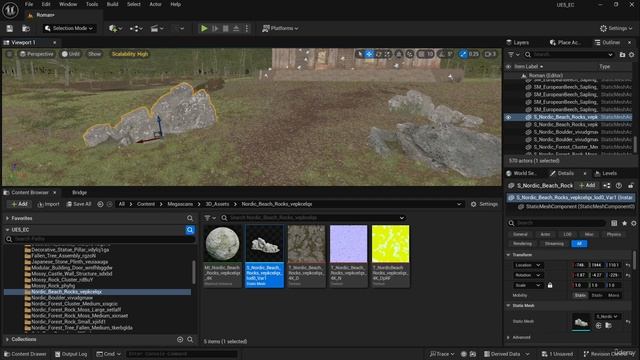The width and height of the screenshot is (640, 360).
Task: Open the Location type dropdown
Action: point(528,265)
